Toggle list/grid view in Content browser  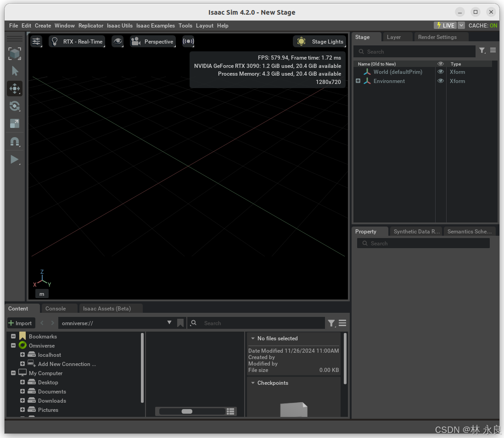[230, 411]
